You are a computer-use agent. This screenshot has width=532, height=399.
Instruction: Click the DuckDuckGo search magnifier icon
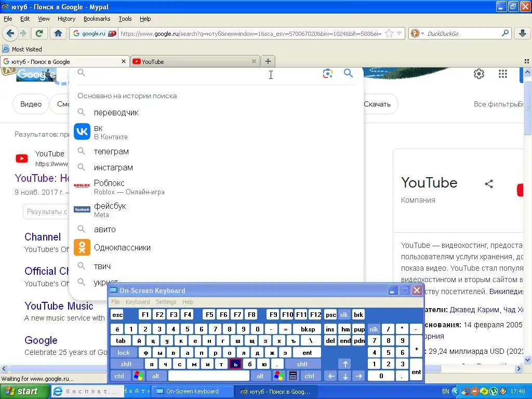tap(505, 33)
